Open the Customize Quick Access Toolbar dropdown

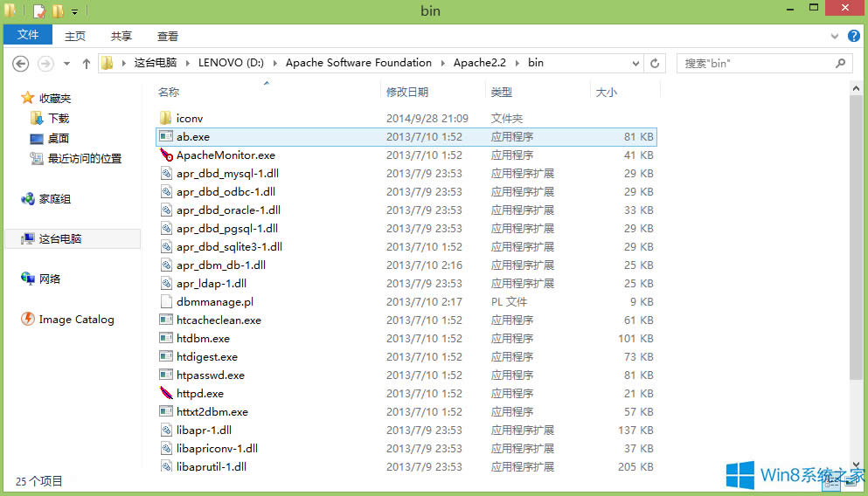74,11
